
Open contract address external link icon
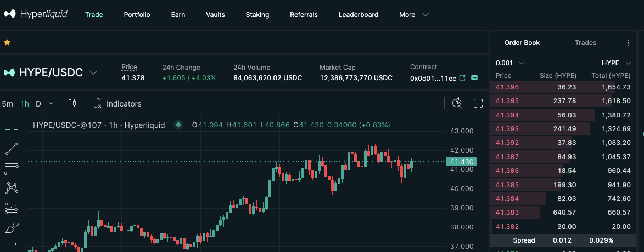(462, 77)
